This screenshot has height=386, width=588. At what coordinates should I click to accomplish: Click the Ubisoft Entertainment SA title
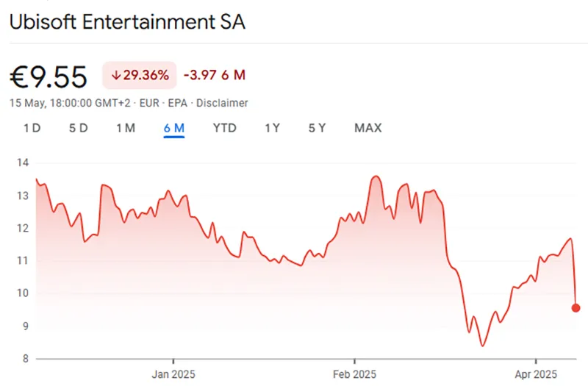coord(127,22)
